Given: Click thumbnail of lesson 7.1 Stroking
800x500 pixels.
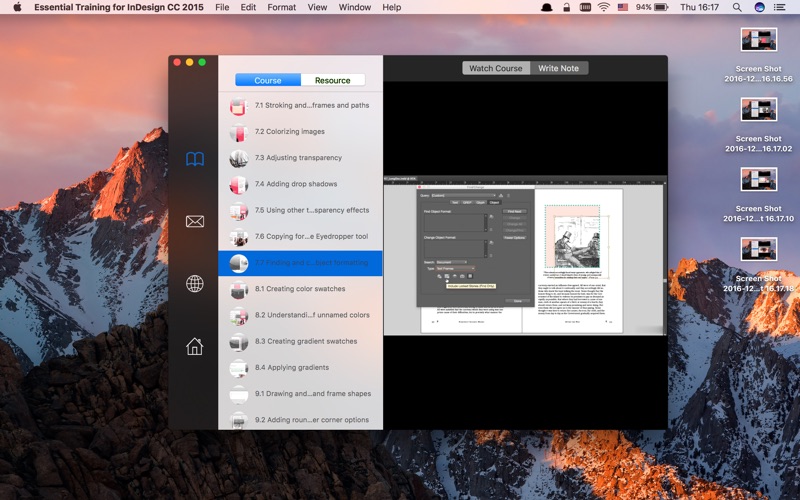Looking at the screenshot, I should point(239,106).
